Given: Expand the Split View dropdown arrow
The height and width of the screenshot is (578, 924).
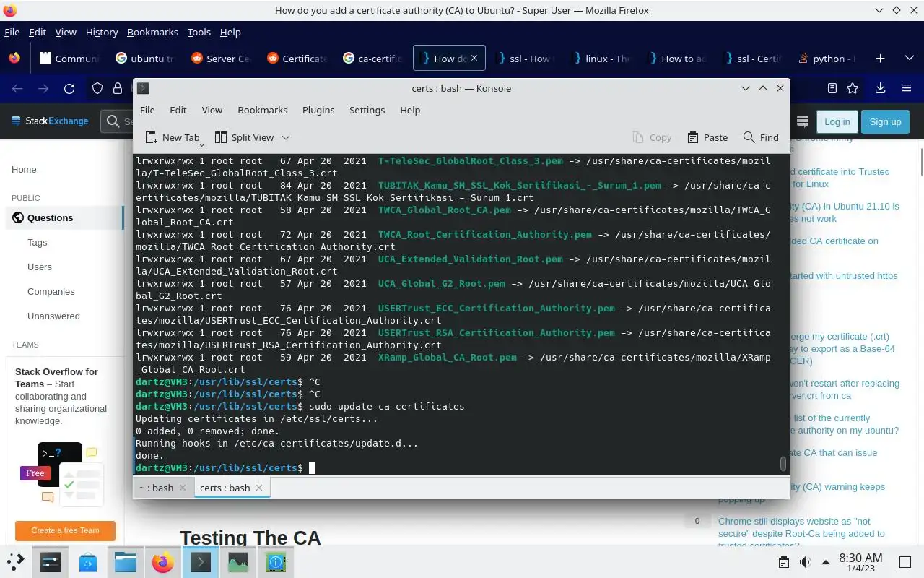Looking at the screenshot, I should click(286, 137).
